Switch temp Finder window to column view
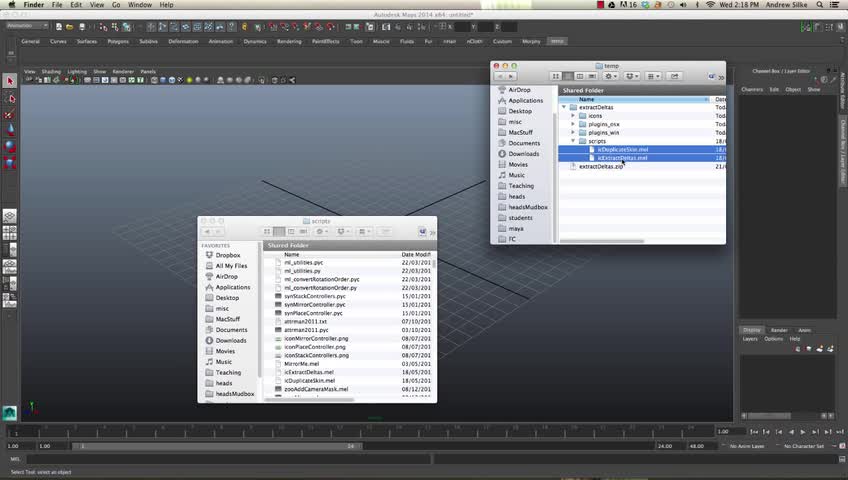Screen dimensions: 848x480 [x=580, y=76]
